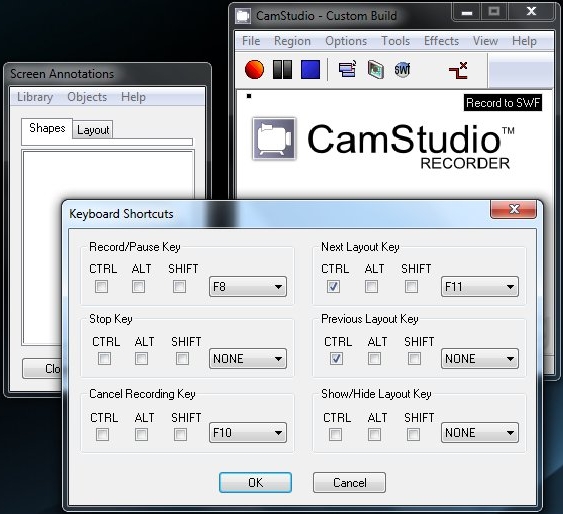
Task: Tick ALT for Cancel Recording Key
Action: (141, 435)
